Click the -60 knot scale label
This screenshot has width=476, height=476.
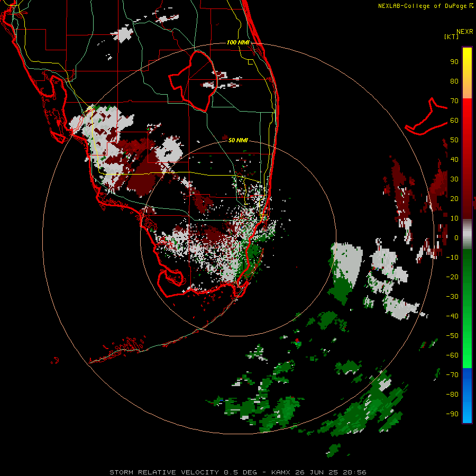(452, 355)
